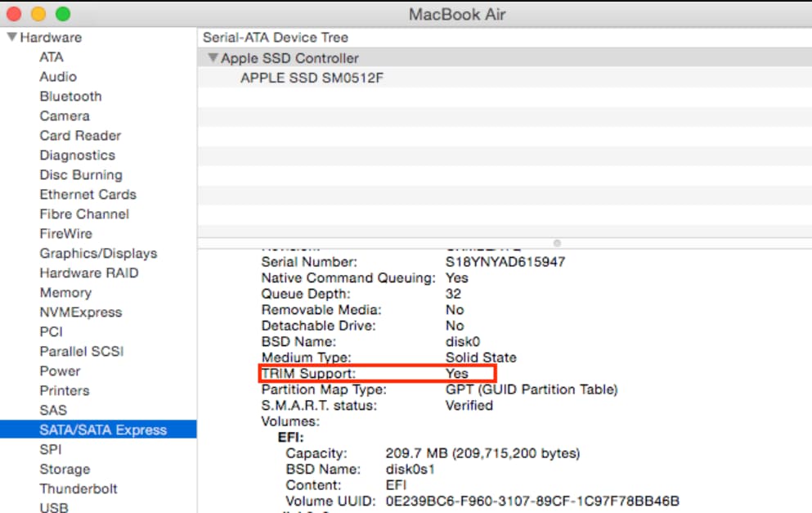
Task: Select FireWire in the sidebar
Action: point(65,234)
